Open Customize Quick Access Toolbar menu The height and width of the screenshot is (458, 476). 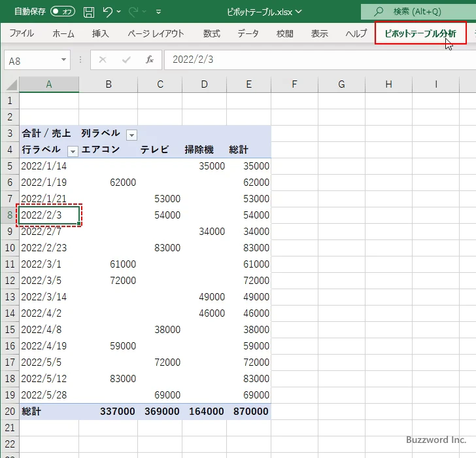pos(158,12)
